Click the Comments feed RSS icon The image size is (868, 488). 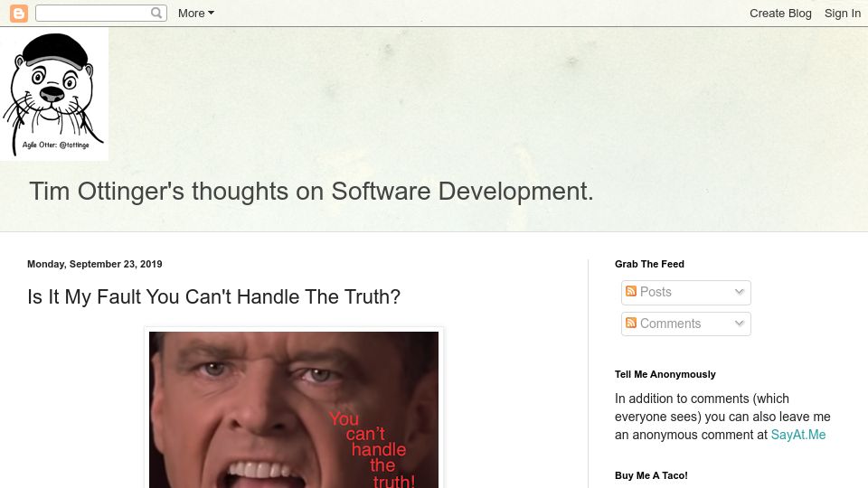631,323
